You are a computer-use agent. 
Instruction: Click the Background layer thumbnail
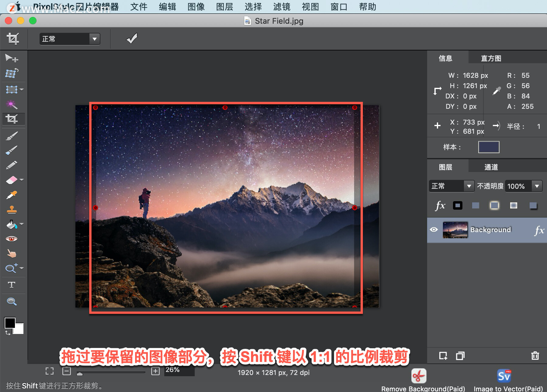455,230
